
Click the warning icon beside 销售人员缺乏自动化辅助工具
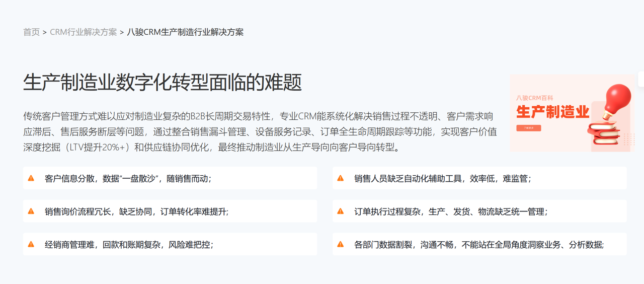pos(341,178)
